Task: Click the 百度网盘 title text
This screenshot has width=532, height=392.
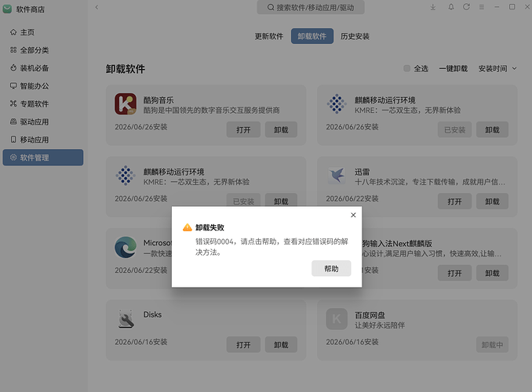Action: point(370,315)
